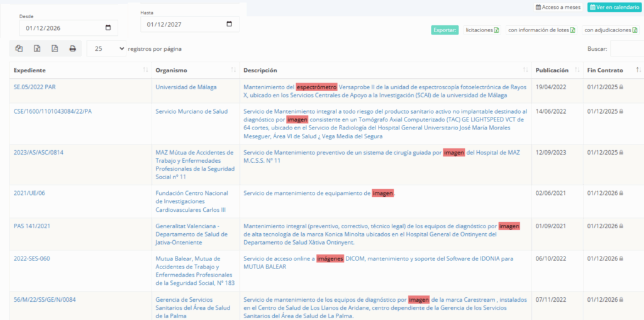Open the registros por página dropdown

[106, 48]
